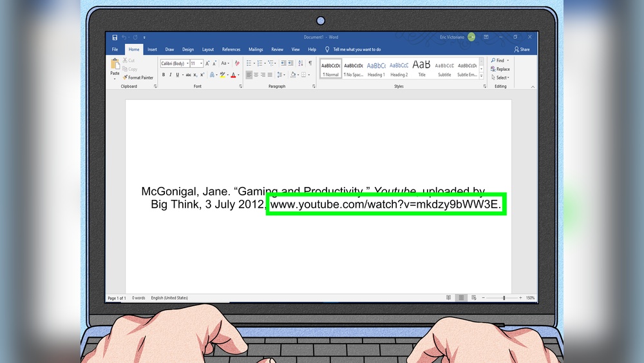Viewport: 644px width, 363px height.
Task: Open Text Effects and Typography
Action: (x=212, y=75)
